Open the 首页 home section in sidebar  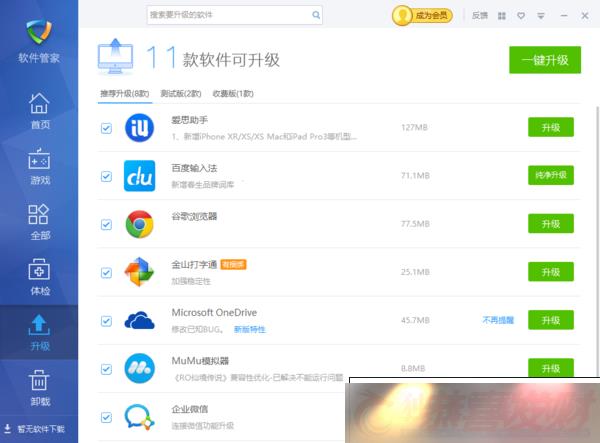coord(39,111)
